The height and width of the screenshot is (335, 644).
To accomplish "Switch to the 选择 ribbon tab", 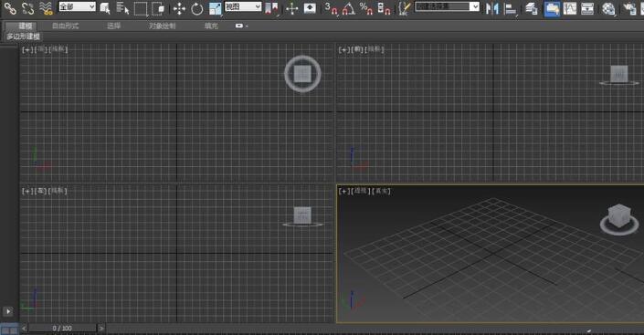I will pyautogui.click(x=114, y=26).
